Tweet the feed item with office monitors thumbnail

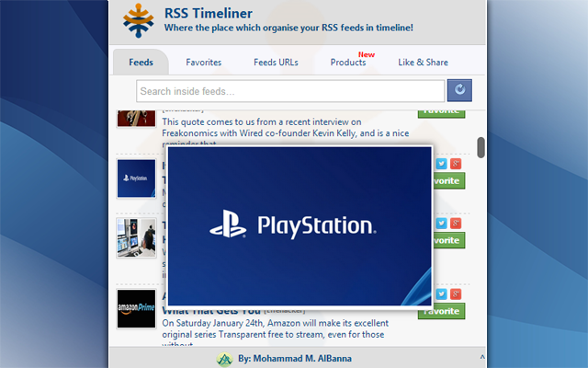(441, 224)
